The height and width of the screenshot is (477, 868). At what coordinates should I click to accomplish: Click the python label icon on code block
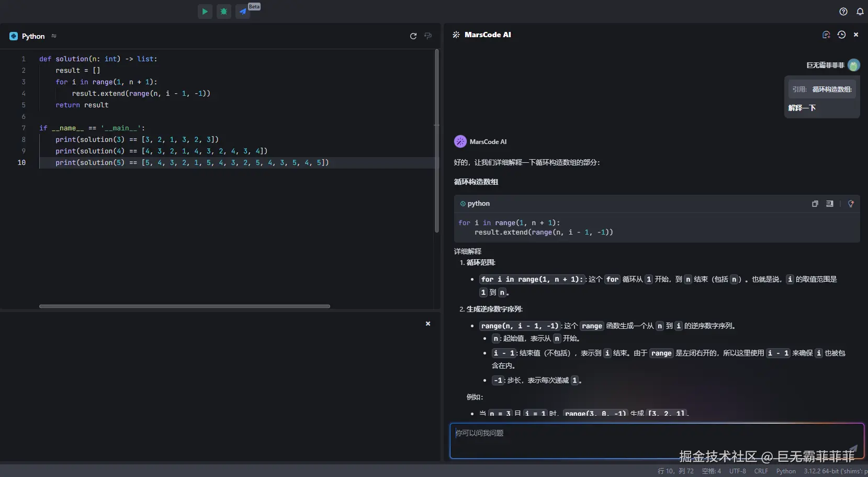(463, 204)
